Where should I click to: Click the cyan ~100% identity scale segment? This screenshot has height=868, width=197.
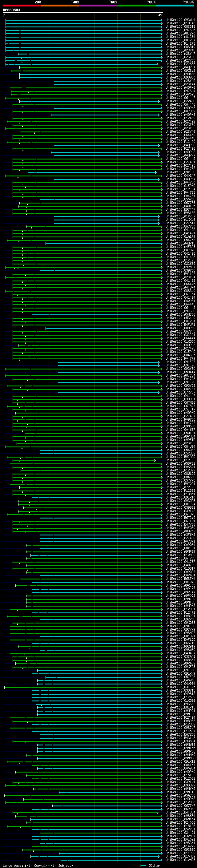[175, 6]
